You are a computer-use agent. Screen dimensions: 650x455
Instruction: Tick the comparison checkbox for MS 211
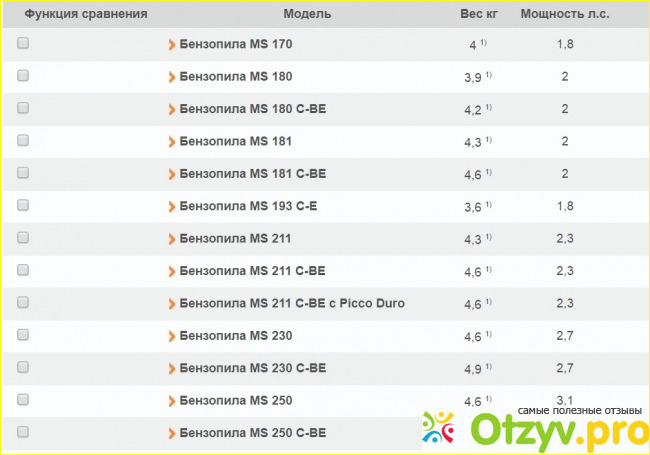click(23, 237)
